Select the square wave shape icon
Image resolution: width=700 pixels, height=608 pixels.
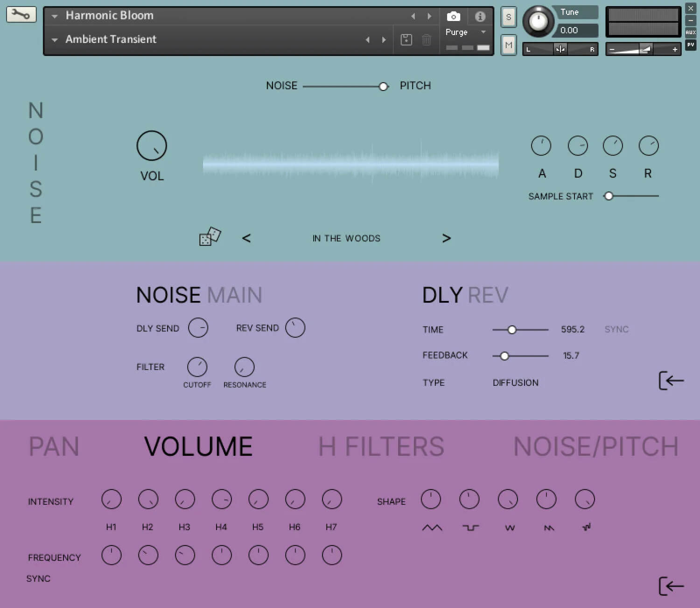point(470,528)
